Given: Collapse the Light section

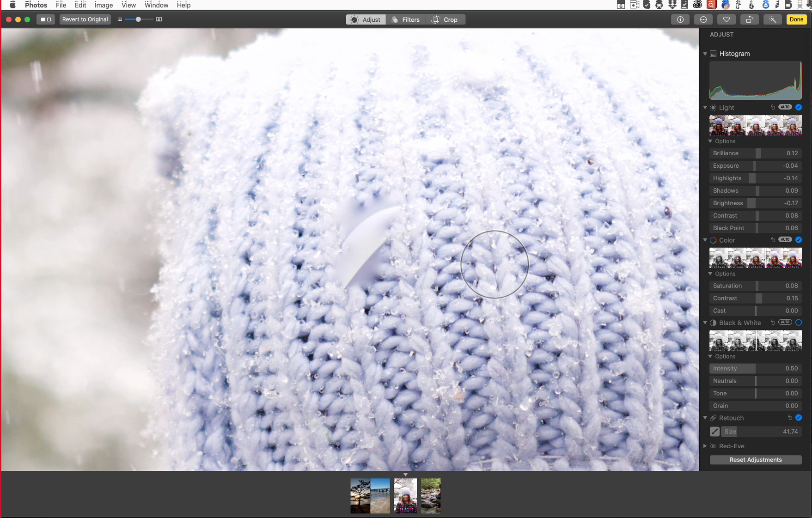Looking at the screenshot, I should (x=705, y=108).
